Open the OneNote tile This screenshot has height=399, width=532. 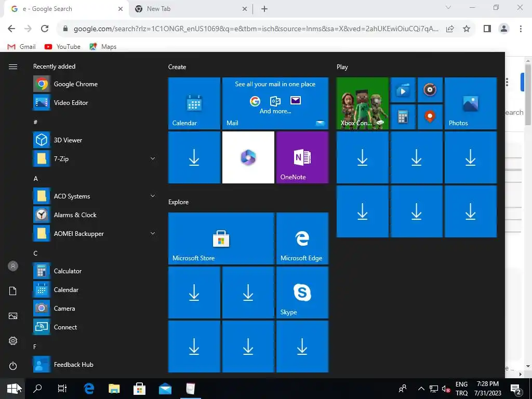(x=302, y=157)
